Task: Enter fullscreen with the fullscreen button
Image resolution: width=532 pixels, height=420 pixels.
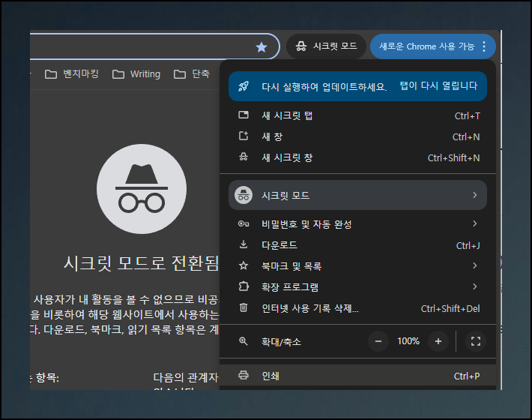Action: pos(476,341)
